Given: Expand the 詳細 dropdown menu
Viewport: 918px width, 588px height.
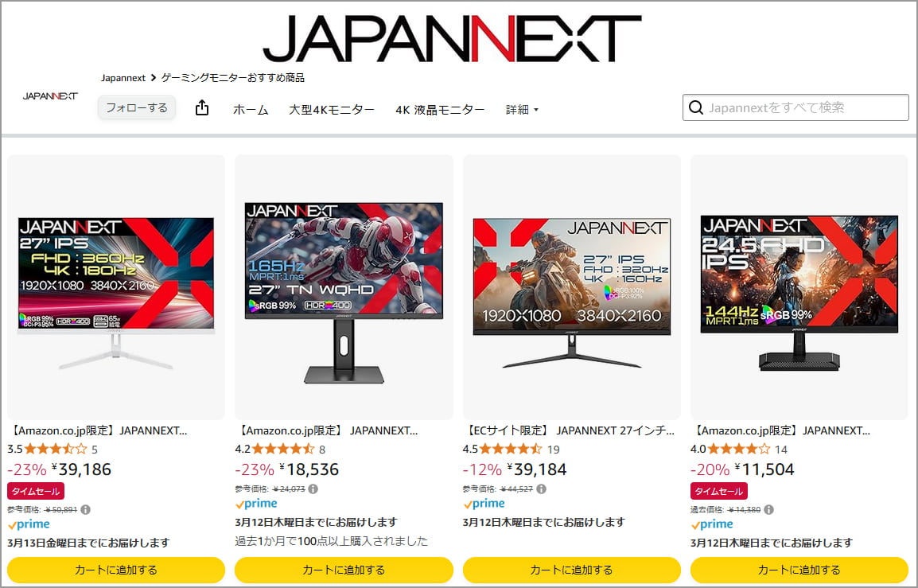Looking at the screenshot, I should (x=522, y=110).
